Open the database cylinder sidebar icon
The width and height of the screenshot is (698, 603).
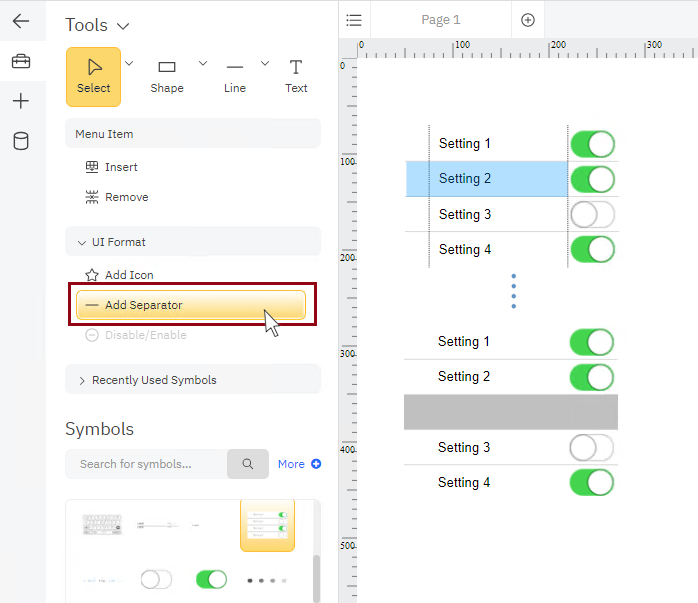pyautogui.click(x=21, y=141)
